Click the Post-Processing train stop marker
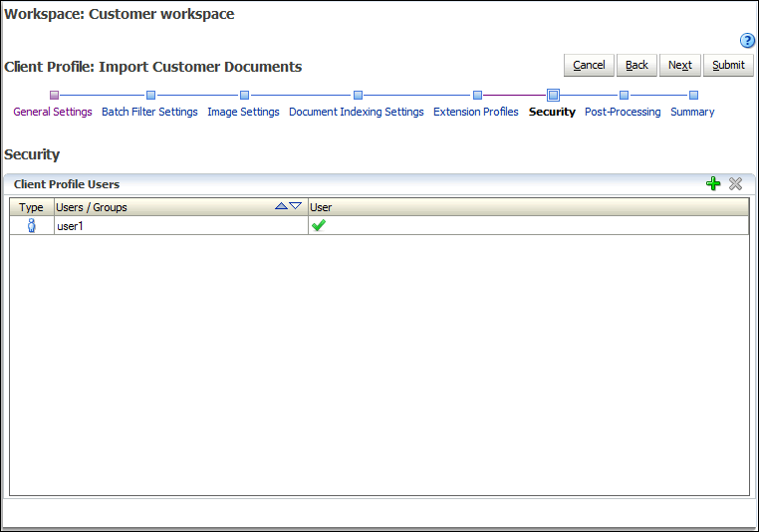Viewport: 759px width, 532px height. (x=624, y=95)
